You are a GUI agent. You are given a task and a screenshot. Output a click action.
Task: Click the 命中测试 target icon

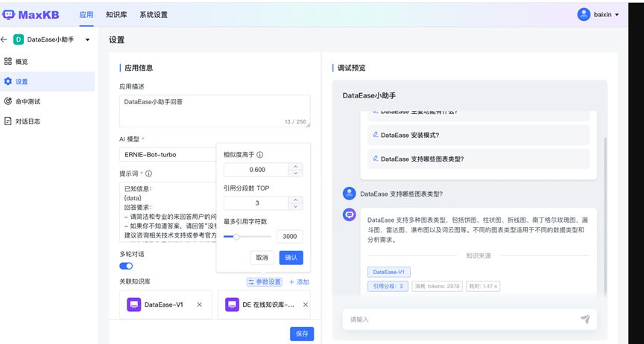click(x=7, y=101)
